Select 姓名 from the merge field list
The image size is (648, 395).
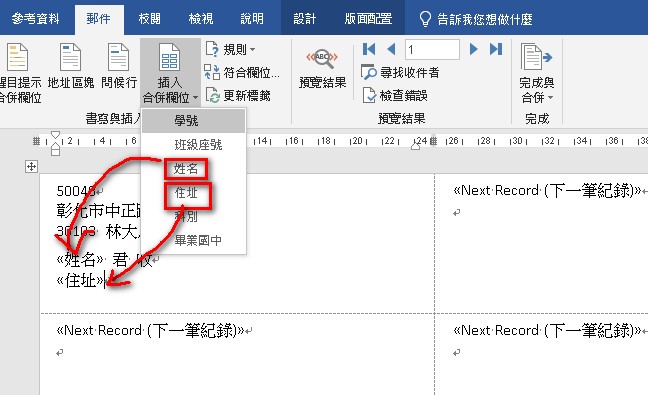pyautogui.click(x=186, y=169)
